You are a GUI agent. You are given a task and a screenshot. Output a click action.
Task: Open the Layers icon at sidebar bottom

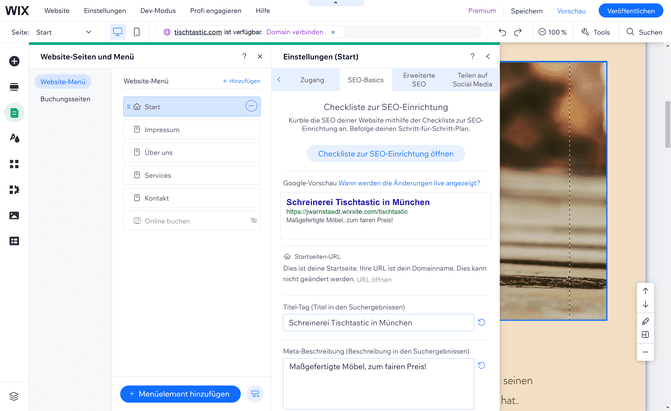click(14, 396)
